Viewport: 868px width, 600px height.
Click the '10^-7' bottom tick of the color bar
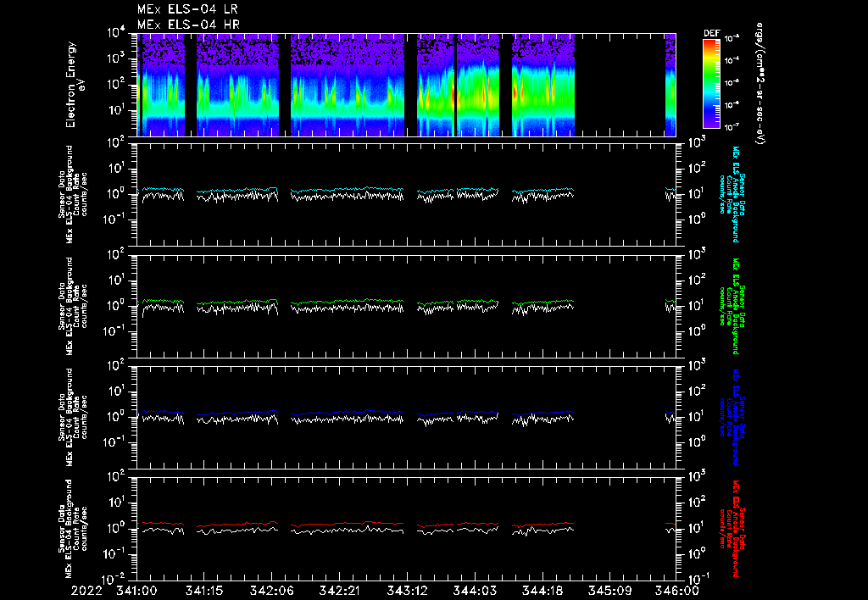[x=732, y=127]
